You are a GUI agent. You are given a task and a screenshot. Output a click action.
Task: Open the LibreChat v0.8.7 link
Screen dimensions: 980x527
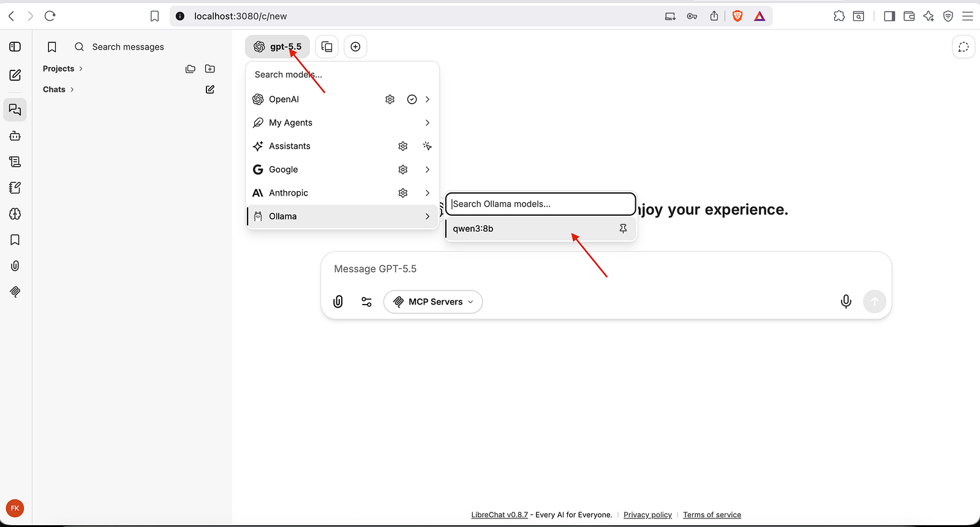coord(499,515)
